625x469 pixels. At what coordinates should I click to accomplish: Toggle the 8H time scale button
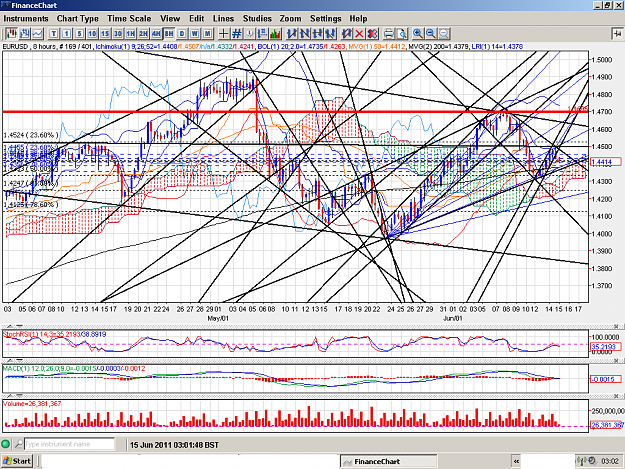coord(169,33)
